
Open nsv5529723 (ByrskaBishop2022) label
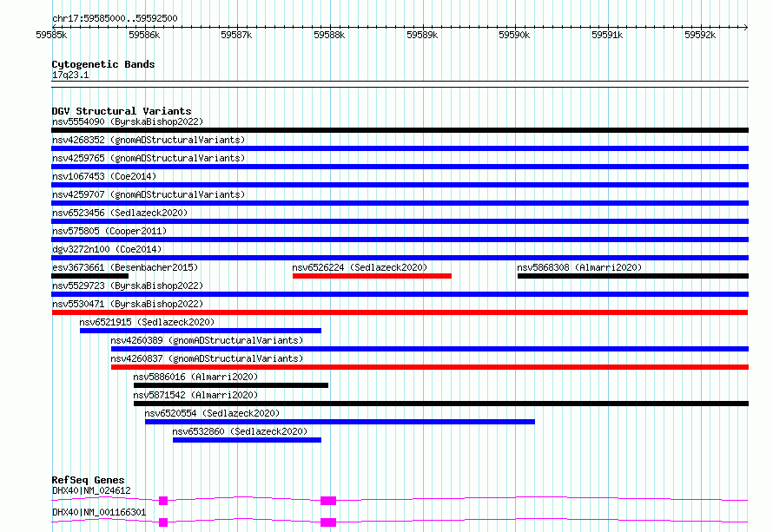pos(128,286)
